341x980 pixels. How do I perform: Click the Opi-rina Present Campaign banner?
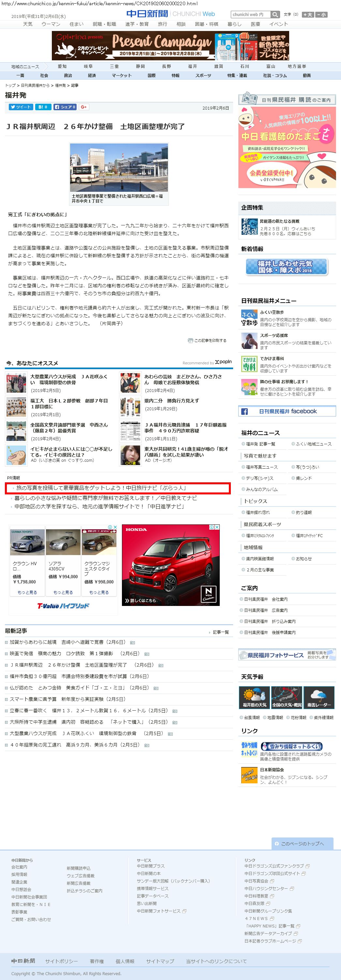(x=170, y=46)
